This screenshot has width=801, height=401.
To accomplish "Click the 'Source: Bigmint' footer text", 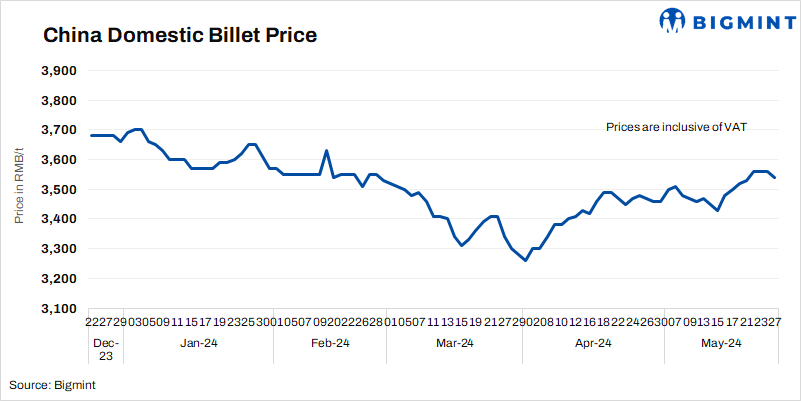I will click(52, 384).
